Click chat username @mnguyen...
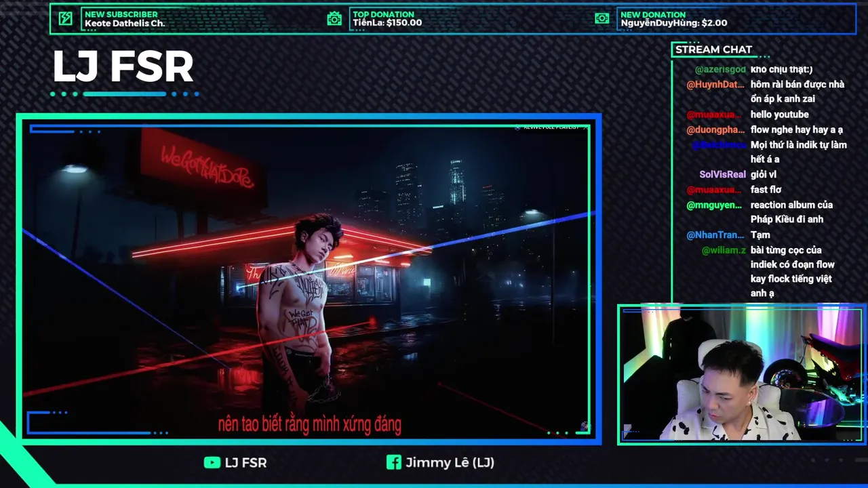868x488 pixels. 714,205
